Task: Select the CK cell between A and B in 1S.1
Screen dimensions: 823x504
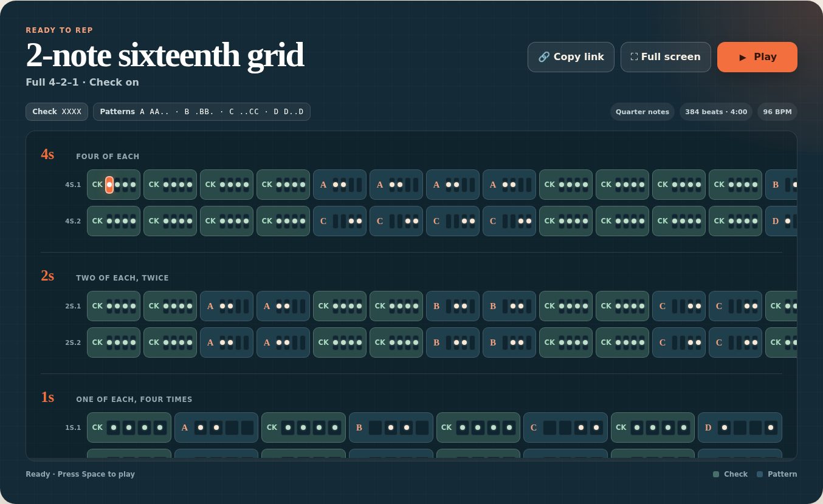Action: tap(303, 427)
